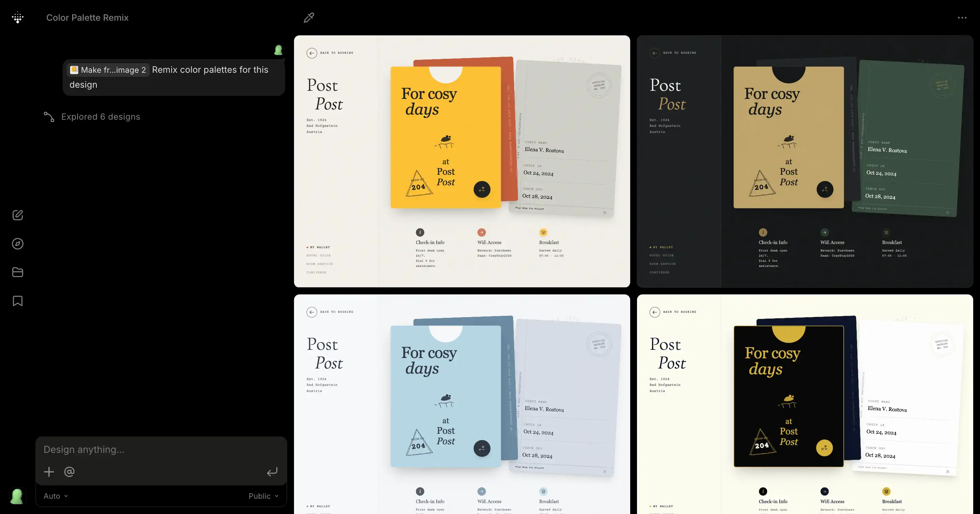Submit the prompt with the return arrow icon
Screen dimensions: 980x514
click(x=272, y=472)
